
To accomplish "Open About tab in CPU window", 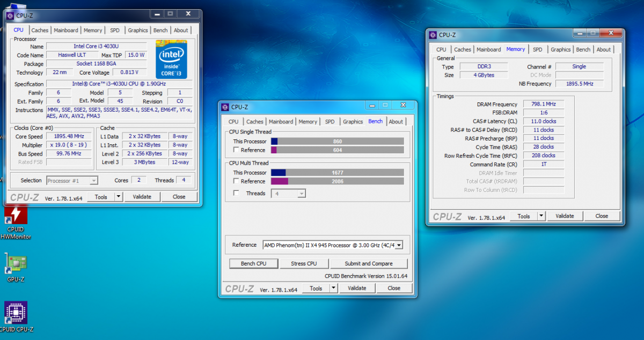I will click(181, 31).
